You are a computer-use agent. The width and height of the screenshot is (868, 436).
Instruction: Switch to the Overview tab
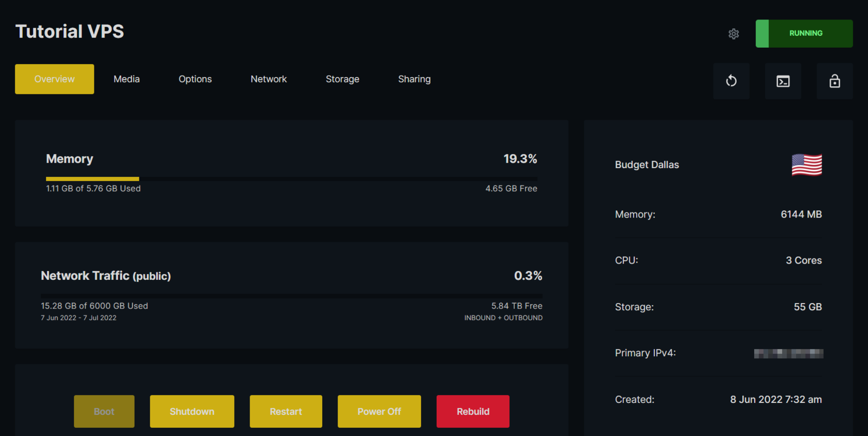(54, 79)
